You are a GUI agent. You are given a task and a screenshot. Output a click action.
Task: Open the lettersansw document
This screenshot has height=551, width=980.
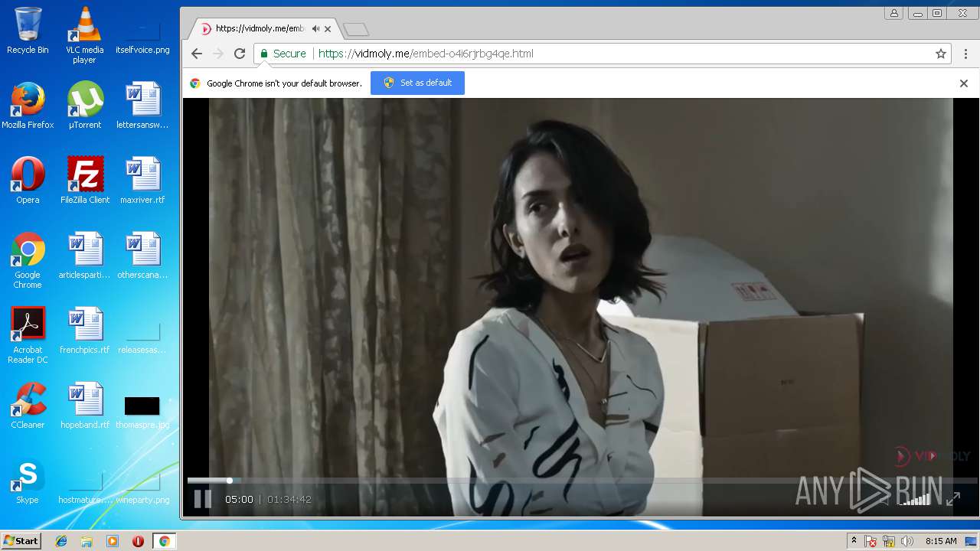click(142, 105)
